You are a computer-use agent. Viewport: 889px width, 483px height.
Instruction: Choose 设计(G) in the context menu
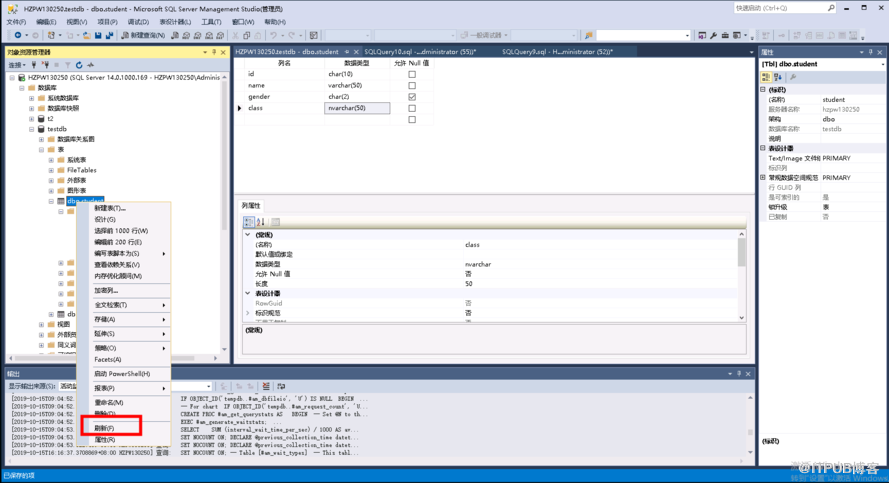(x=105, y=219)
